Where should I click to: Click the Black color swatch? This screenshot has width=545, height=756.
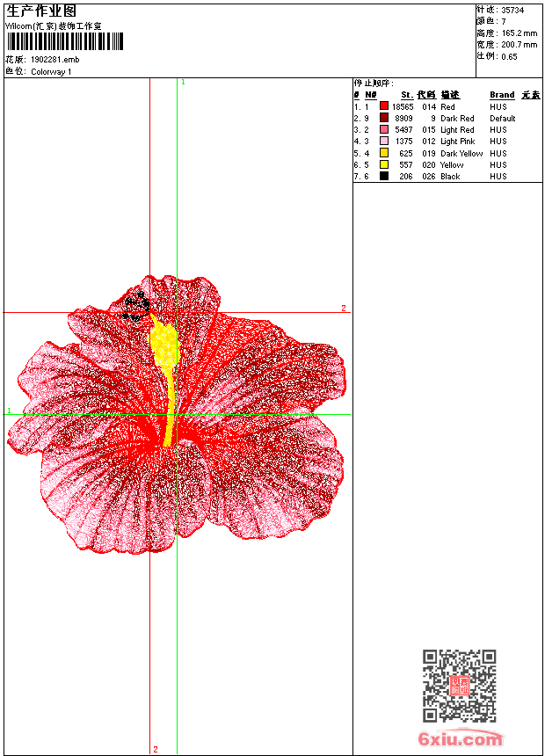(384, 176)
